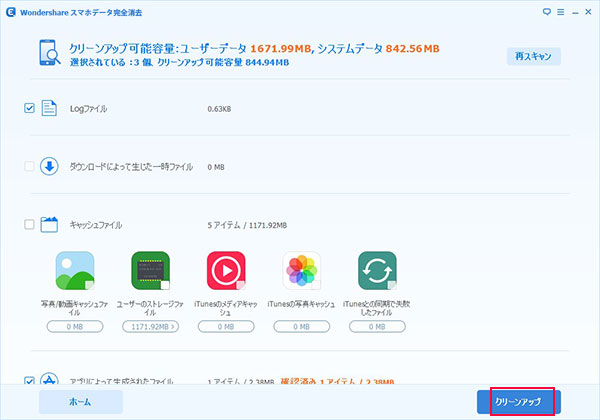Click the 写真/動画キャッシュファイル caption
600x420 pixels.
coord(75,308)
